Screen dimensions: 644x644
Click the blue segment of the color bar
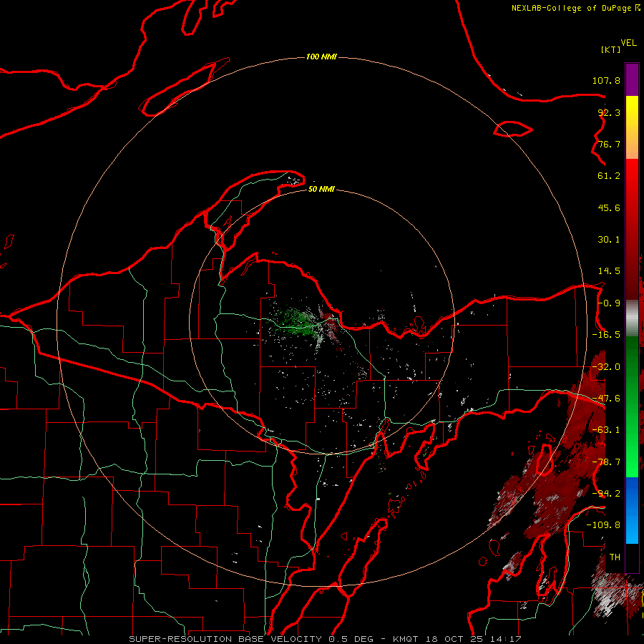click(632, 510)
